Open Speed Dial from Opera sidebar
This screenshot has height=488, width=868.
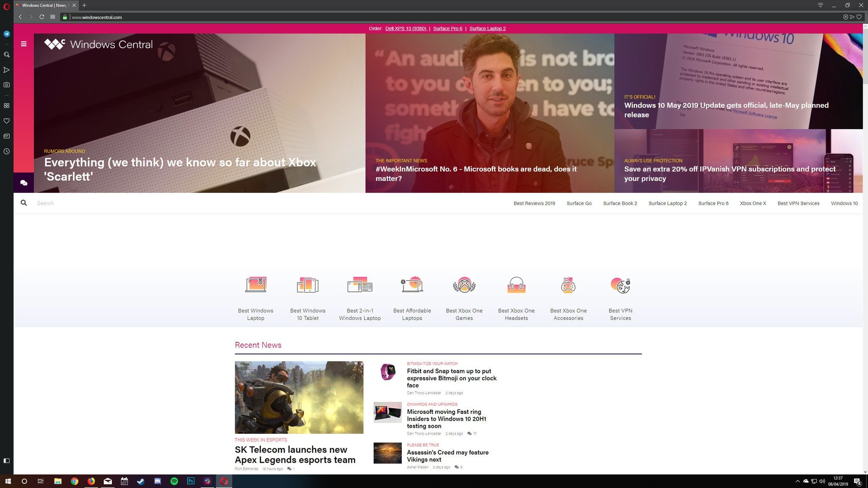[7, 105]
